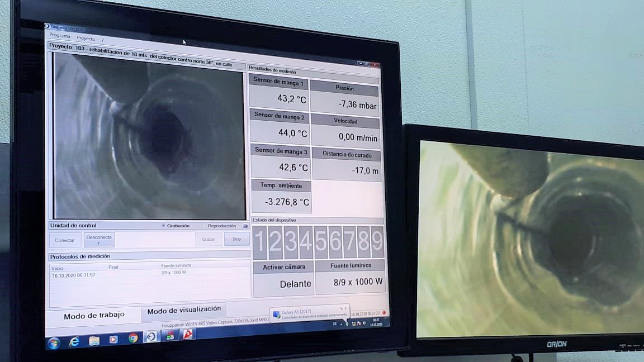
Task: Open the Windows Start menu
Action: click(x=54, y=343)
